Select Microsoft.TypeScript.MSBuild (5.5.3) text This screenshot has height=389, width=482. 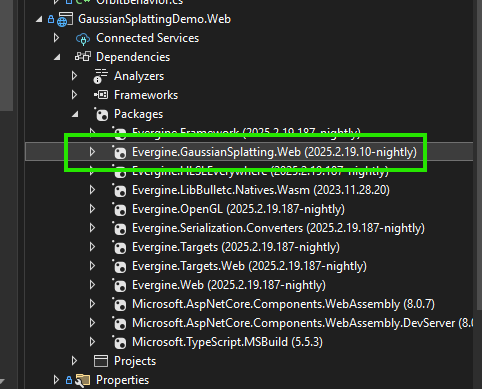pyautogui.click(x=227, y=342)
